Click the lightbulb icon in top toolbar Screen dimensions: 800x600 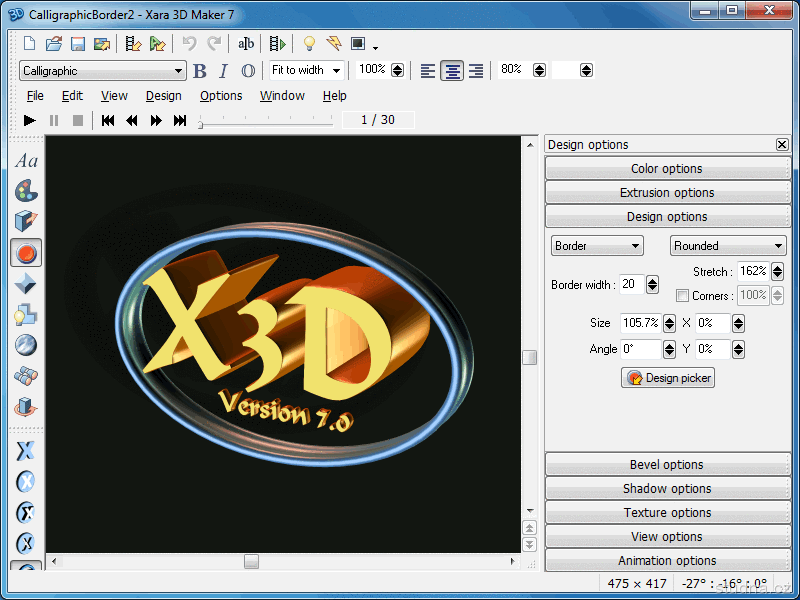309,44
